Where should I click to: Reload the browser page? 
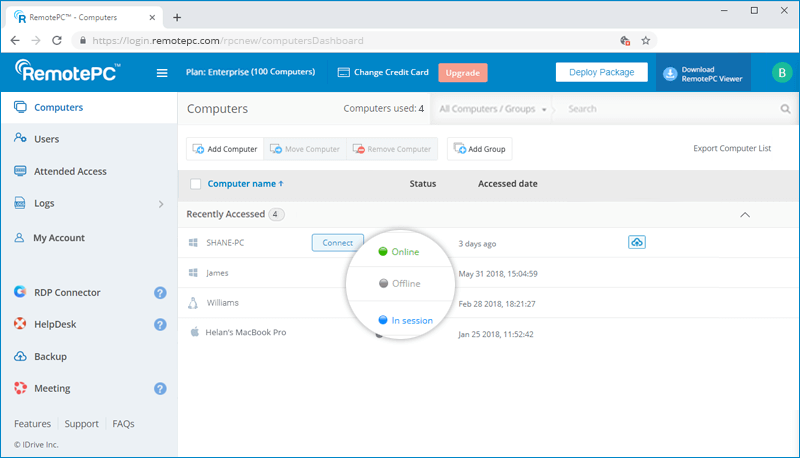click(x=57, y=40)
